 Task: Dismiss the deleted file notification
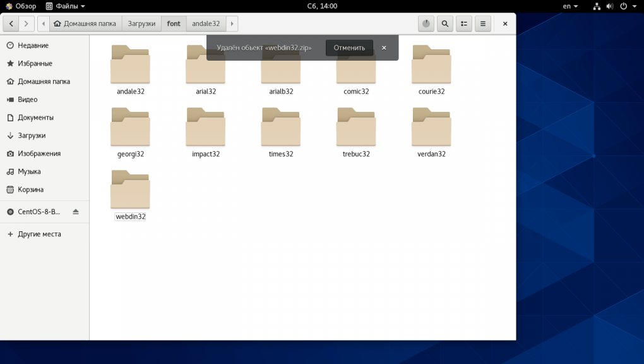tap(384, 48)
